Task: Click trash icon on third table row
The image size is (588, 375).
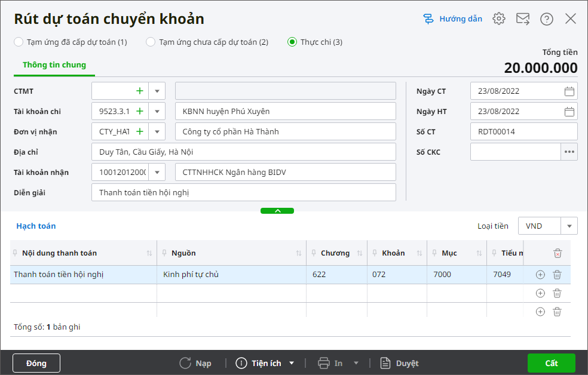Action: (x=558, y=312)
